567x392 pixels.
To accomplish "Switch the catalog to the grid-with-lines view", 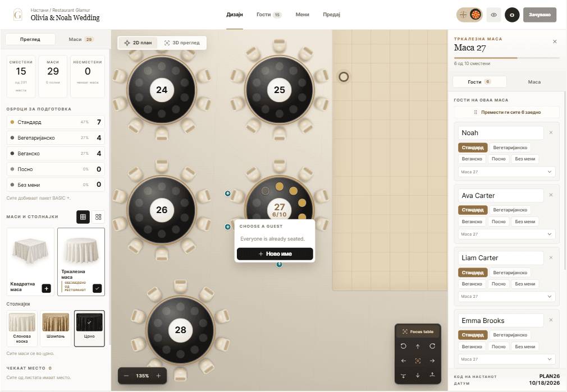I will pyautogui.click(x=83, y=217).
